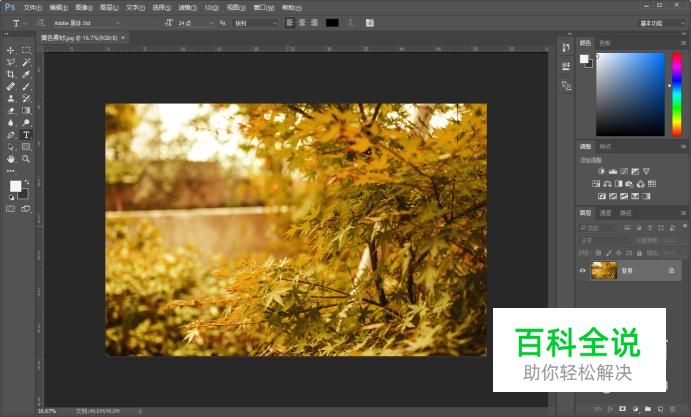Switch to the Swatches tab
Image resolution: width=691 pixels, height=417 pixels.
point(605,43)
